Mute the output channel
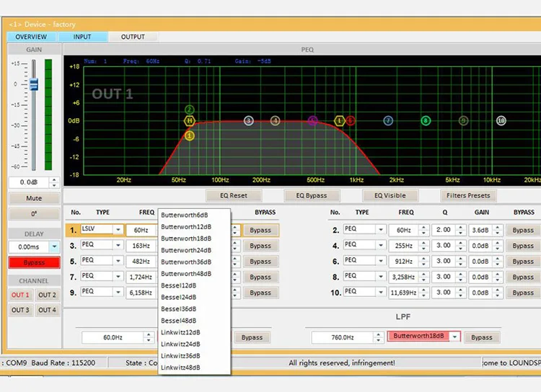Image resolution: width=541 pixels, height=392 pixels. (34, 198)
